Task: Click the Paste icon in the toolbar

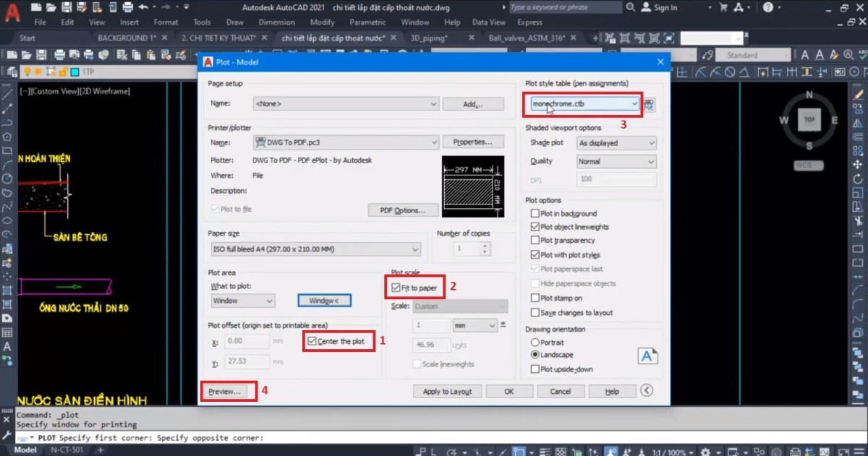Action: (x=150, y=53)
